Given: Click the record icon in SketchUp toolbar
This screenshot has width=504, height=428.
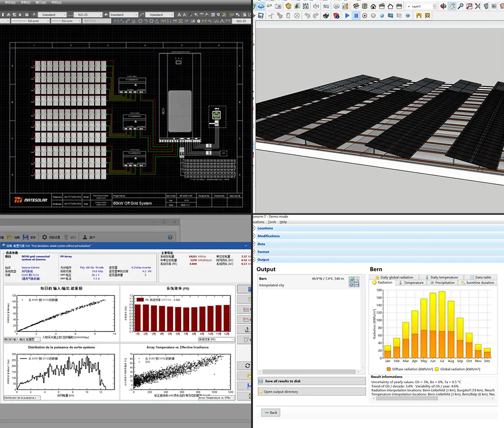Looking at the screenshot, I should (365, 16).
